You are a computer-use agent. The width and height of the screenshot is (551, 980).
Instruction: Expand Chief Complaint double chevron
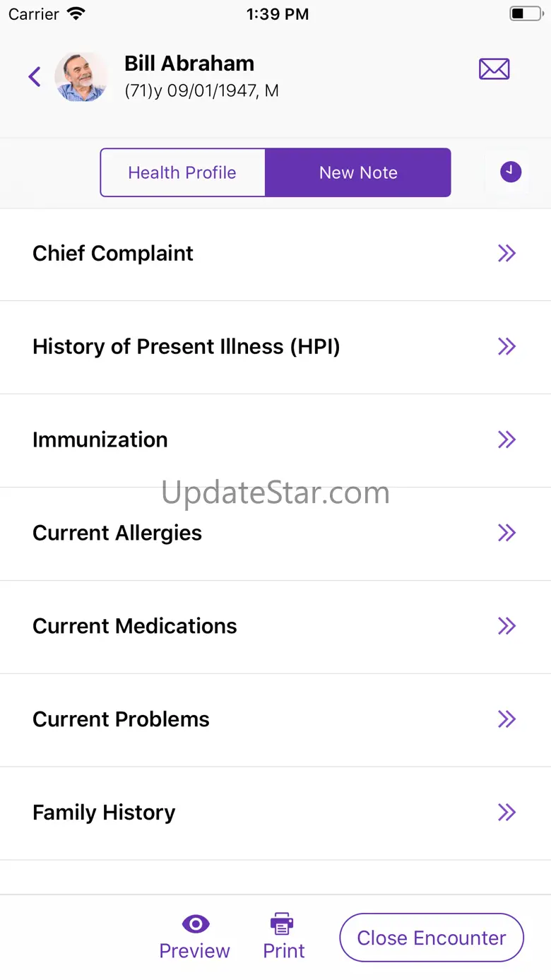(x=506, y=253)
